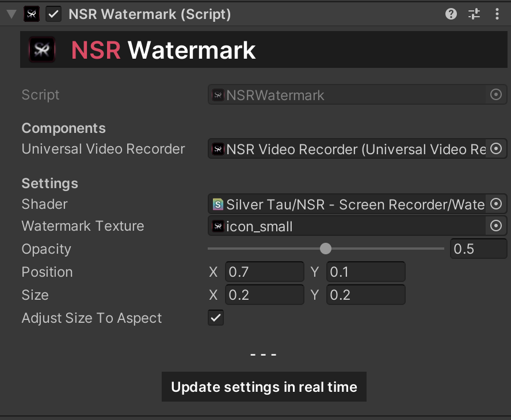
Task: Click the Size Y input field
Action: (x=365, y=295)
